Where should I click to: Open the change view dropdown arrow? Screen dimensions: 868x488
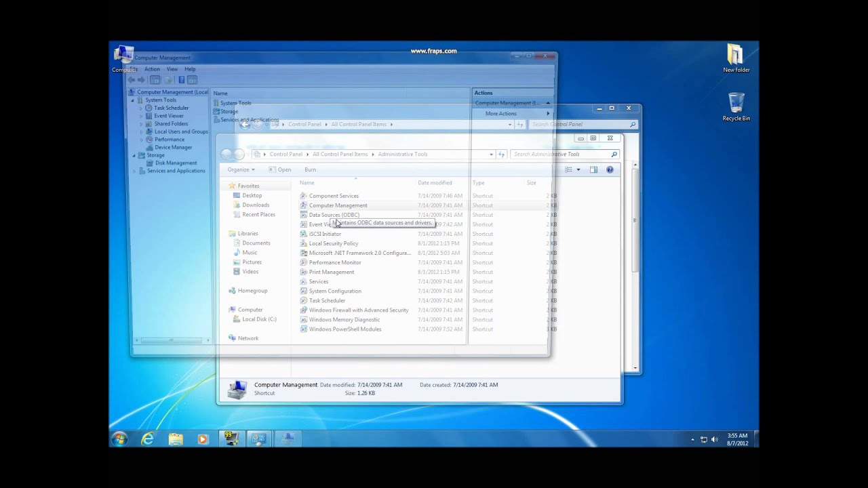click(x=578, y=169)
